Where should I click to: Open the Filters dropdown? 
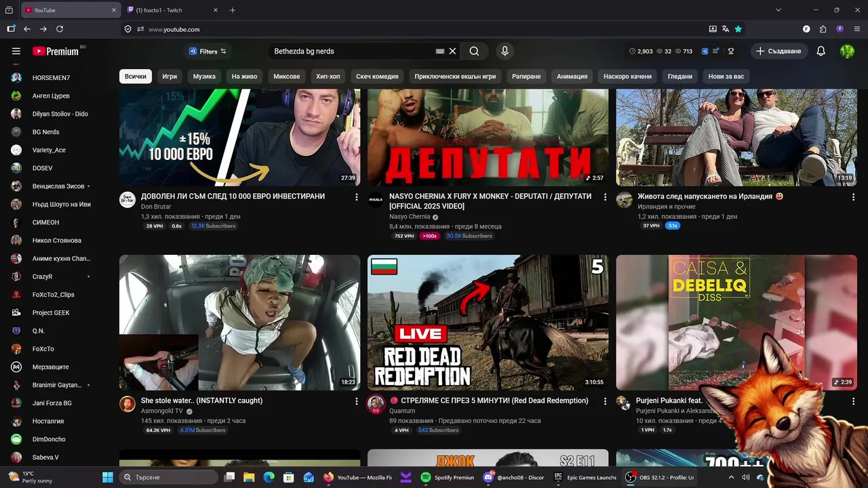click(x=208, y=51)
